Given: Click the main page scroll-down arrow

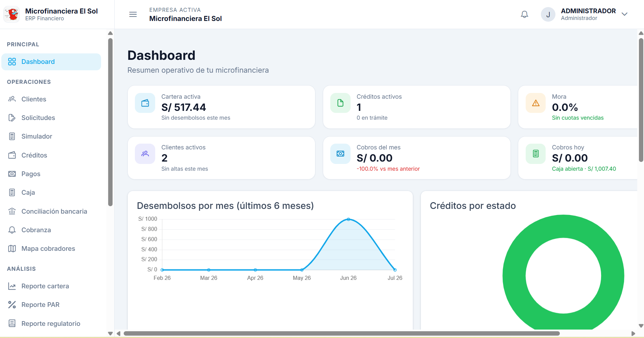Looking at the screenshot, I should pyautogui.click(x=641, y=326).
